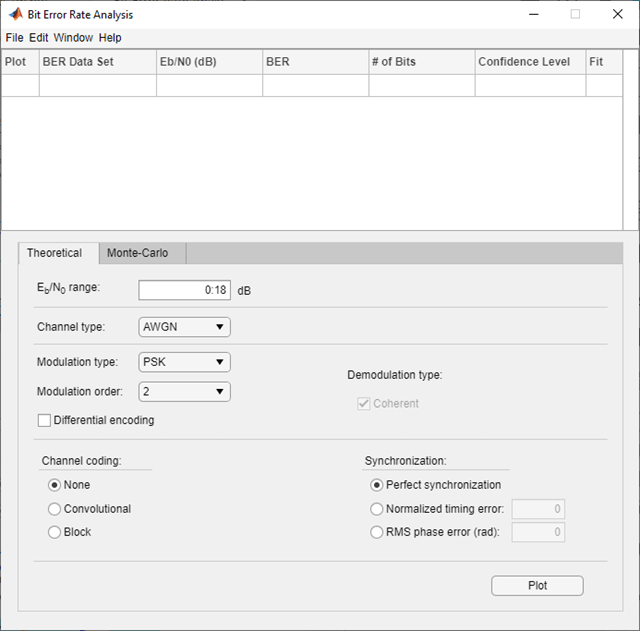This screenshot has height=631, width=640.
Task: Click the MATLAB logo icon in title bar
Action: pos(16,14)
